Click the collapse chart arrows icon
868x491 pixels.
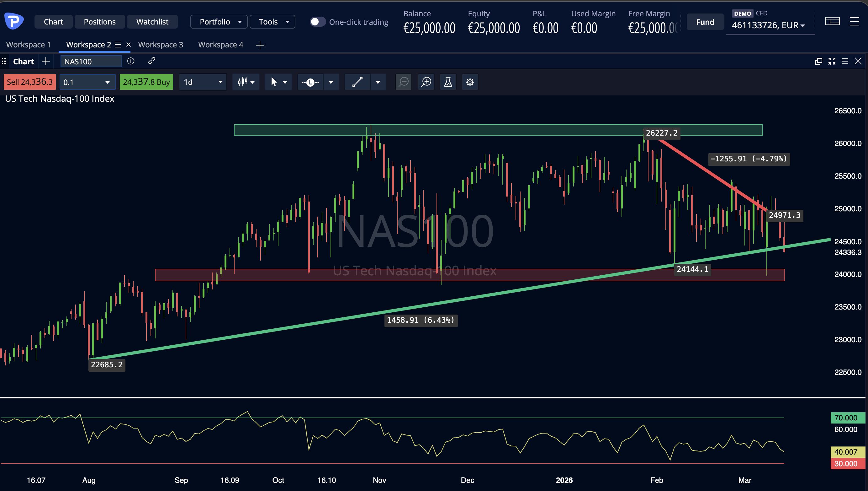click(832, 61)
